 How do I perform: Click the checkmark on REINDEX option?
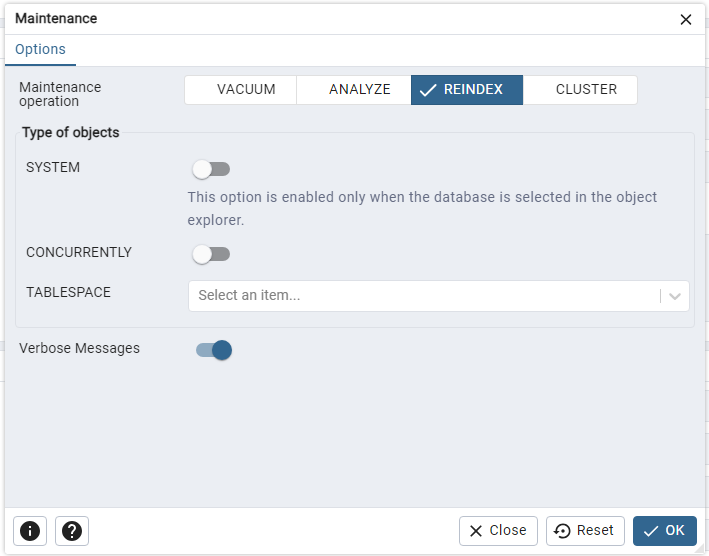tap(427, 90)
